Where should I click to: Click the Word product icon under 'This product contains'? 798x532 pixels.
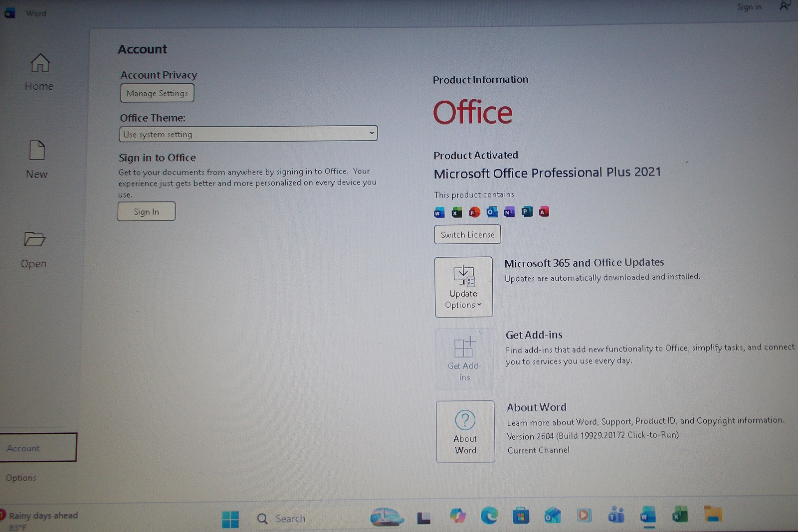439,212
